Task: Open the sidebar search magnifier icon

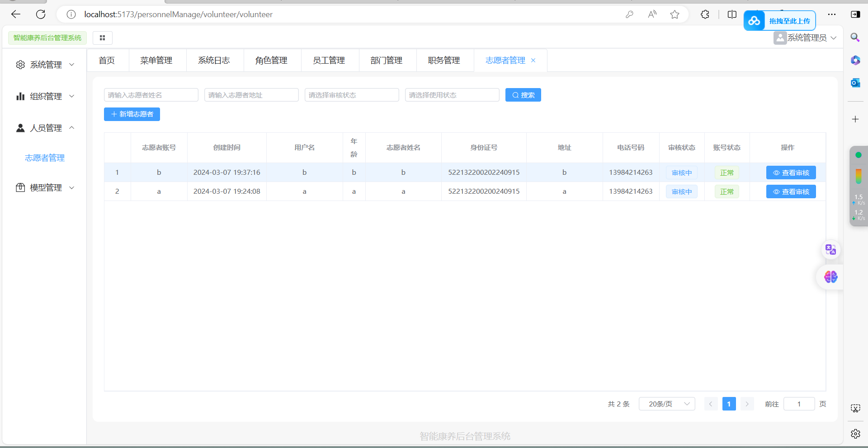Action: (x=855, y=37)
